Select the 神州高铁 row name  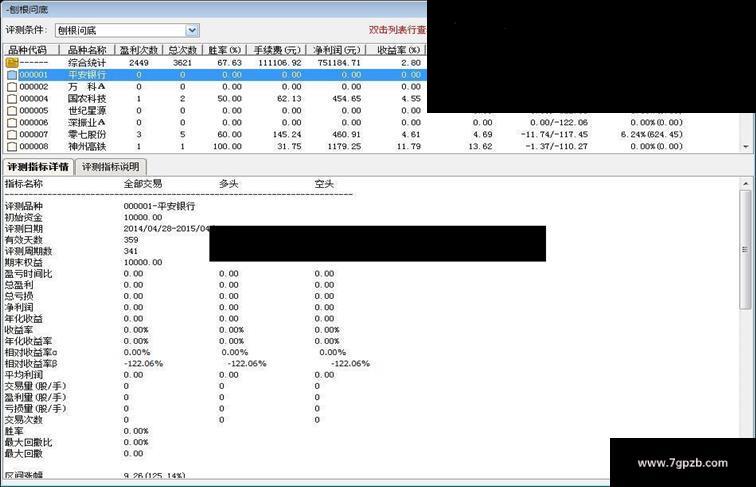point(87,147)
